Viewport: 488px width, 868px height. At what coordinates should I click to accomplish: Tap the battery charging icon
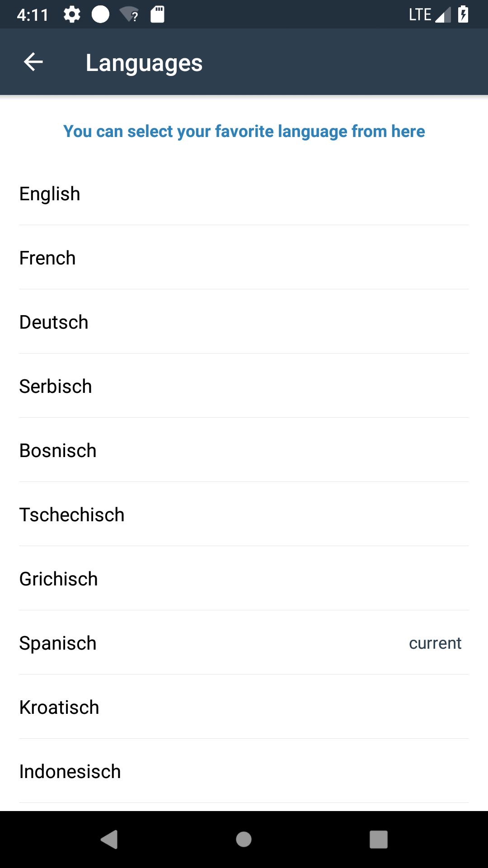tap(463, 14)
